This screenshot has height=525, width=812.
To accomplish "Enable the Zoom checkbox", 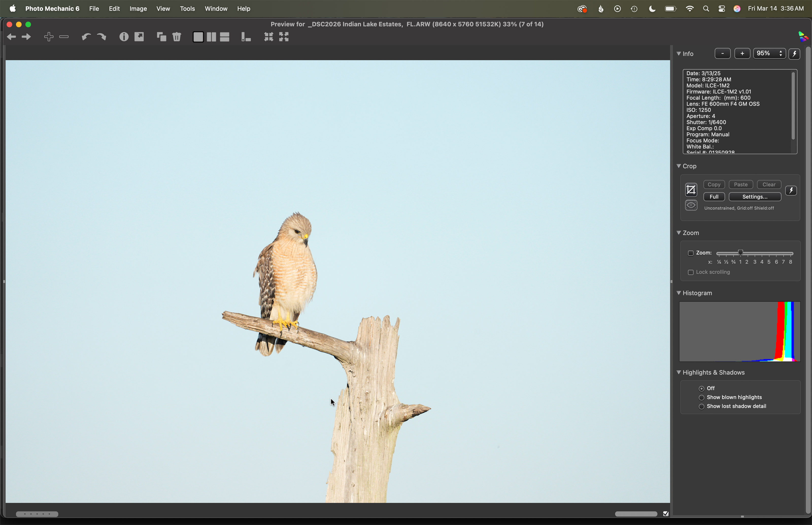I will [691, 253].
